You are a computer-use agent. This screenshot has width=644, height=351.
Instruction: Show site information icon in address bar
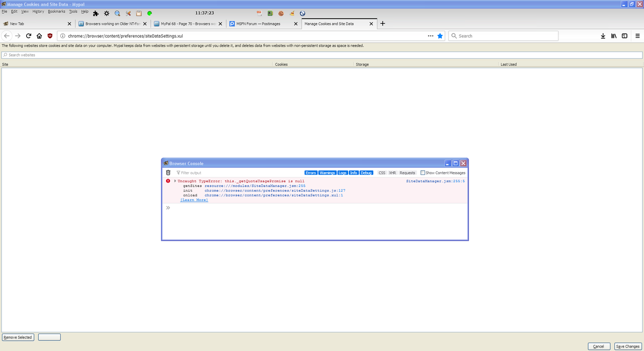63,36
